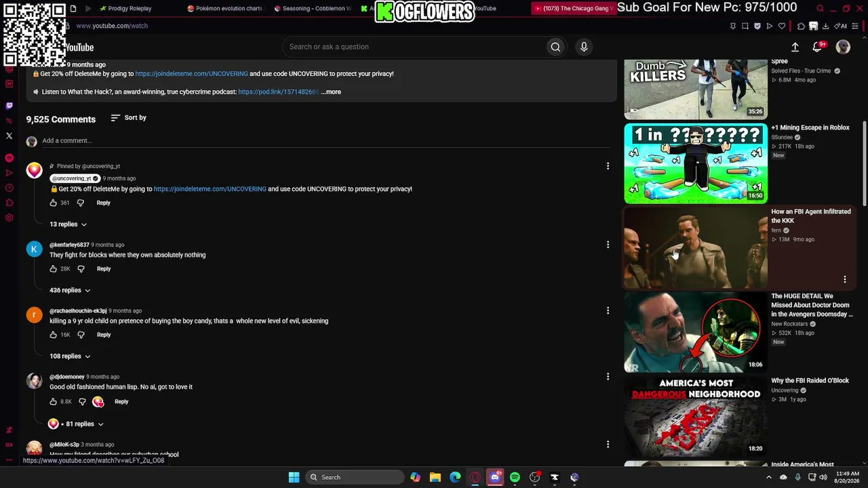This screenshot has height=488, width=868.
Task: Open the Opera snapshot tool icon
Action: point(745,26)
